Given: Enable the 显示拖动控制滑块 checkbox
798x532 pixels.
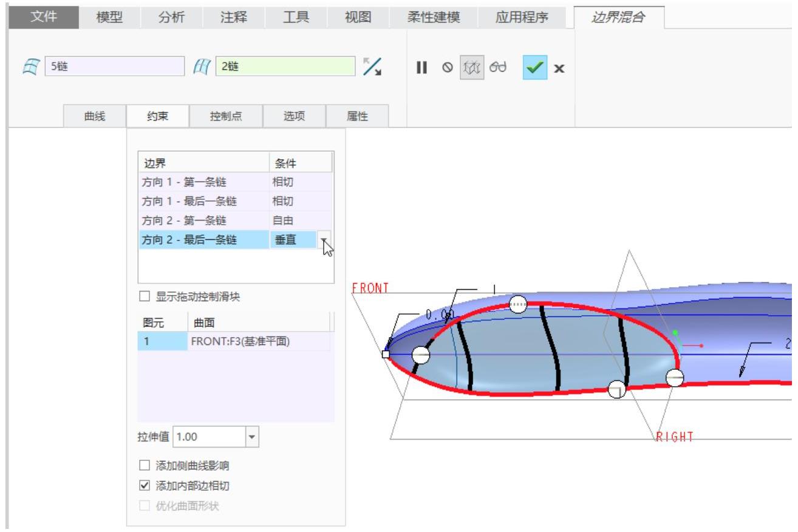Looking at the screenshot, I should 145,296.
